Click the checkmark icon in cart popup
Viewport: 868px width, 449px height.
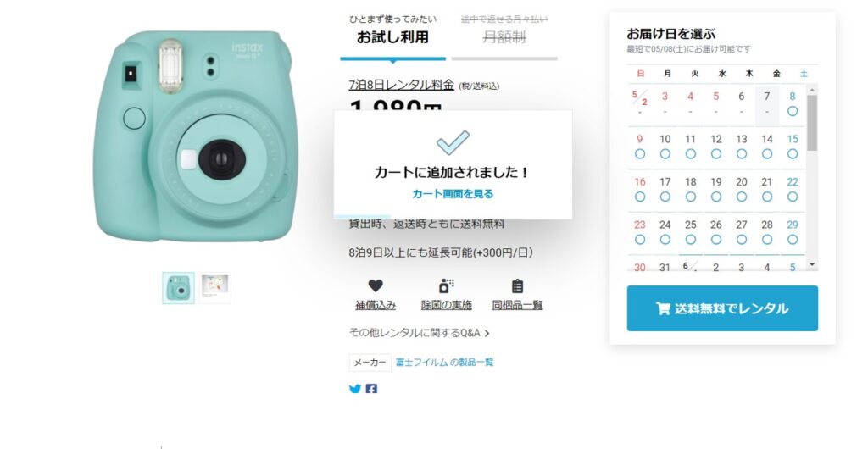coord(453,142)
